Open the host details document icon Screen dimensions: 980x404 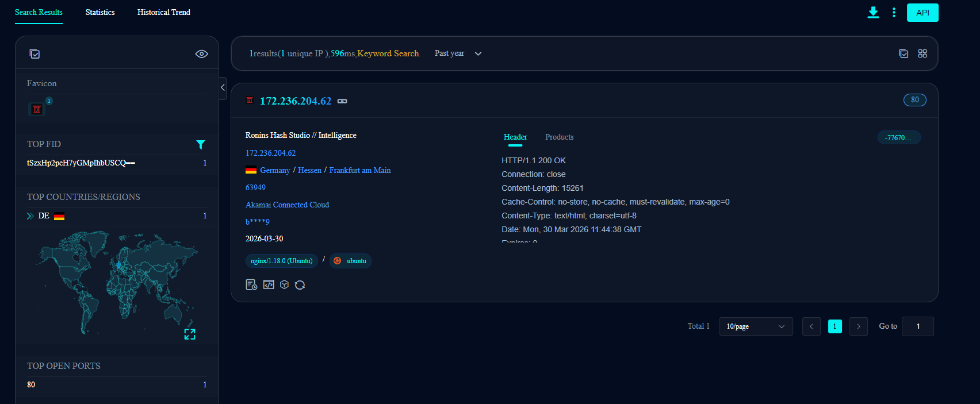pos(251,285)
